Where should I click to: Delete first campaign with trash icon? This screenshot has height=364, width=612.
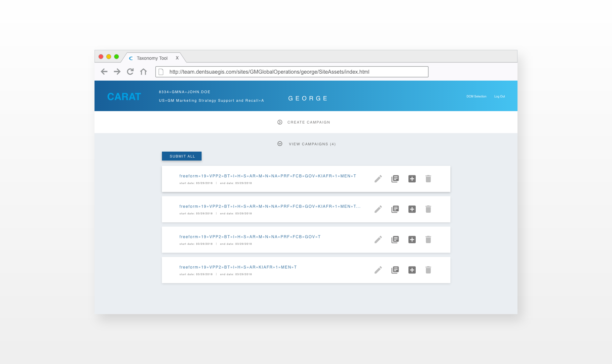(x=428, y=179)
